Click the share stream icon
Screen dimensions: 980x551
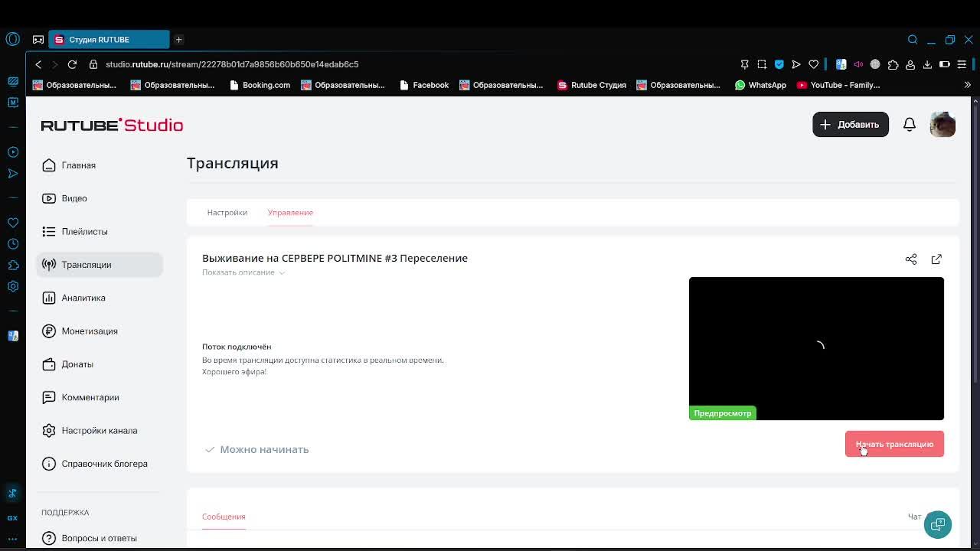[x=911, y=259]
